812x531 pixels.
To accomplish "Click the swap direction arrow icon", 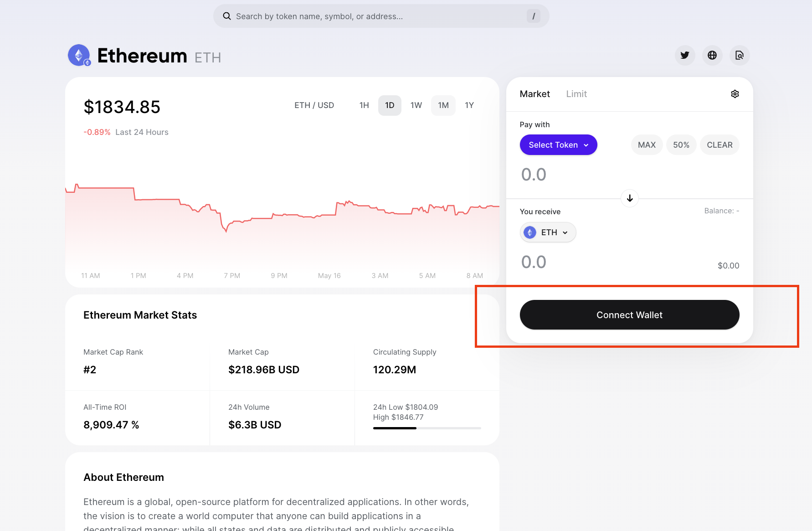I will tap(629, 198).
